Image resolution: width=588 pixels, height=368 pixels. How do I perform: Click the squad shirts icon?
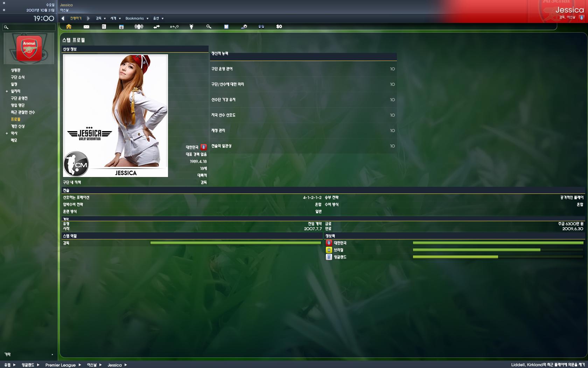click(x=139, y=27)
